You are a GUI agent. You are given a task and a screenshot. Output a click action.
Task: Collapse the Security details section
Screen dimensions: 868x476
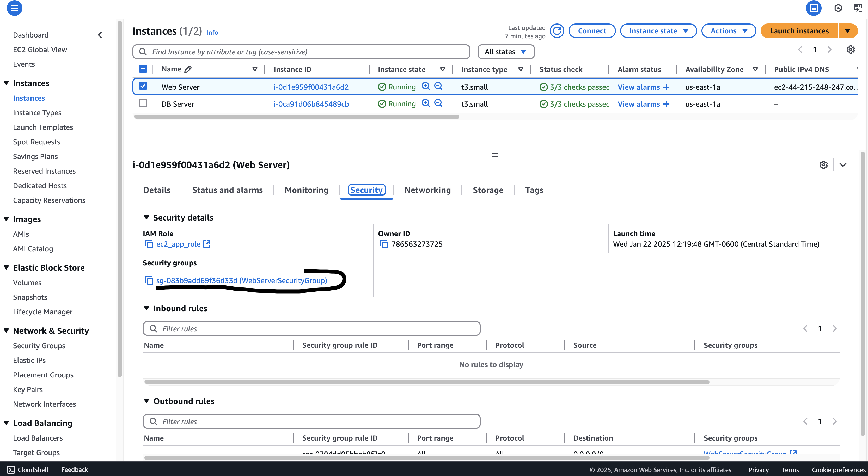click(146, 218)
